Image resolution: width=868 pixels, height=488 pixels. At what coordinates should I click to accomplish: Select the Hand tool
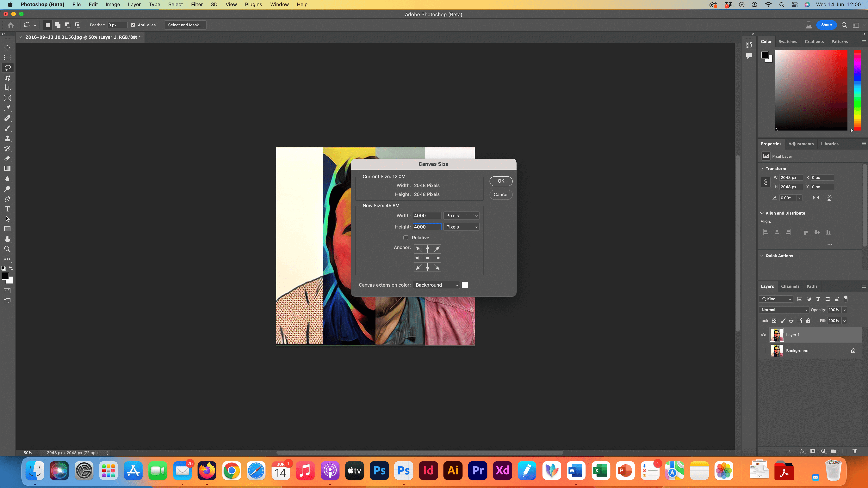[x=7, y=239]
